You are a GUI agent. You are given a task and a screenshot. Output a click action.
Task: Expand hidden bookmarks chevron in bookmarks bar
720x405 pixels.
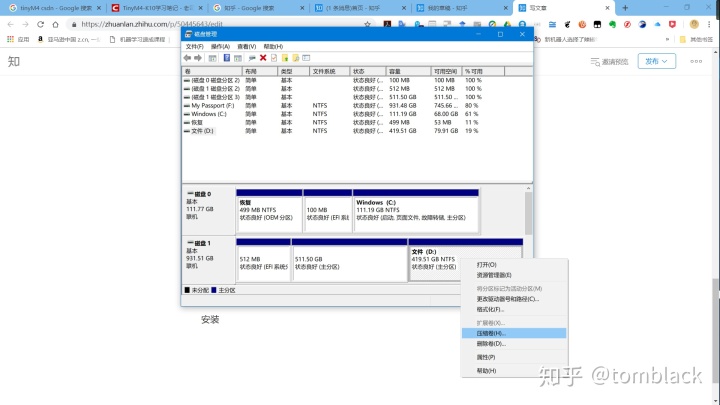[667, 39]
